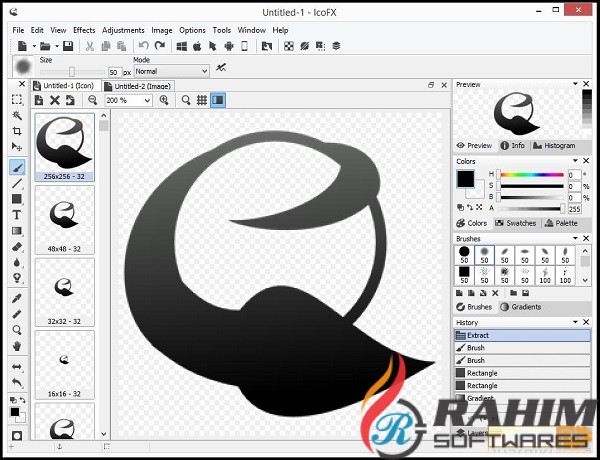Select the Text tool
Viewport: 600px width, 460px height.
coord(17,214)
